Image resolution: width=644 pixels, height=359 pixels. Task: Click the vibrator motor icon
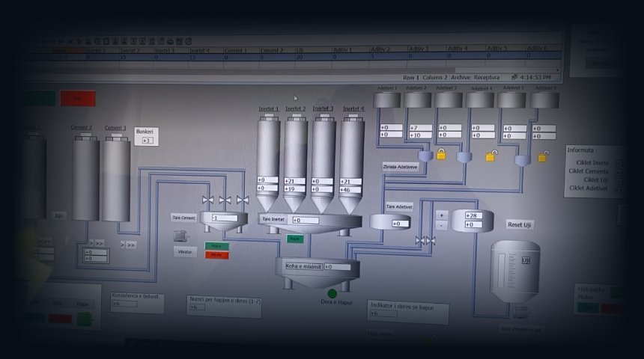[180, 236]
